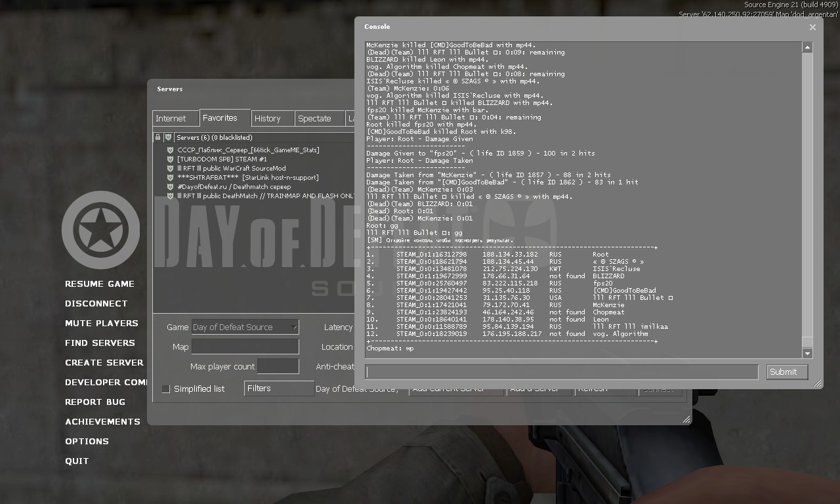This screenshot has height=504, width=840.
Task: Click the Filters button
Action: click(279, 388)
